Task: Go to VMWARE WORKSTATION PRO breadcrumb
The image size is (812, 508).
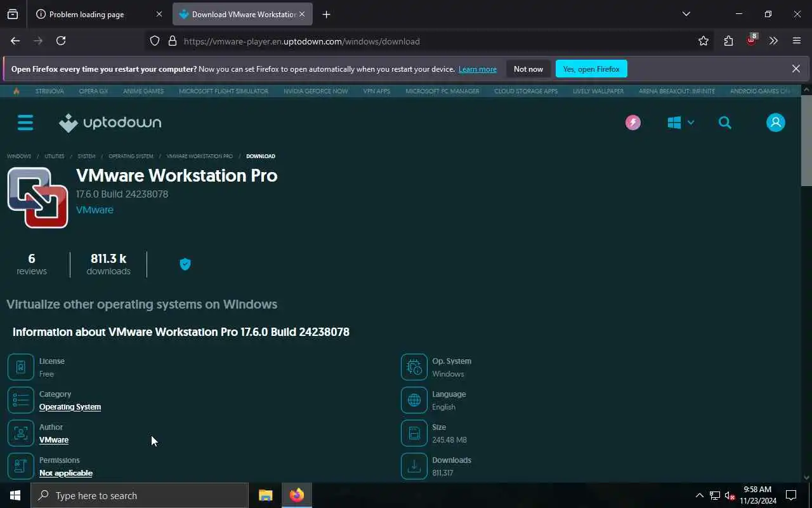Action: point(200,156)
